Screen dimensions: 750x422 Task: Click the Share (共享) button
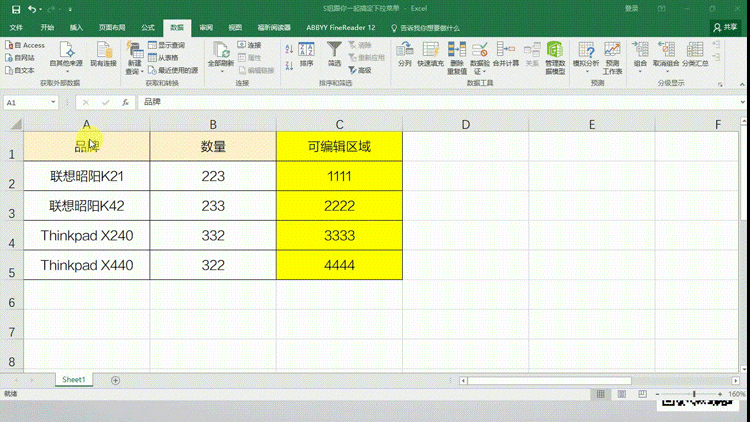click(x=725, y=28)
